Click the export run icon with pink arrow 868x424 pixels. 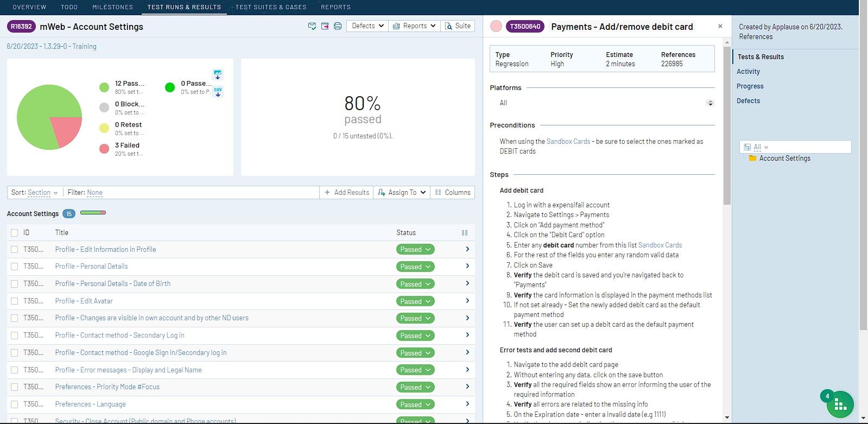tap(325, 26)
